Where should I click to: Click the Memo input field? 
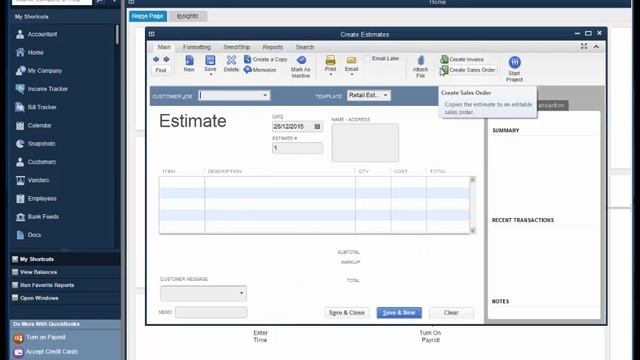(211, 312)
